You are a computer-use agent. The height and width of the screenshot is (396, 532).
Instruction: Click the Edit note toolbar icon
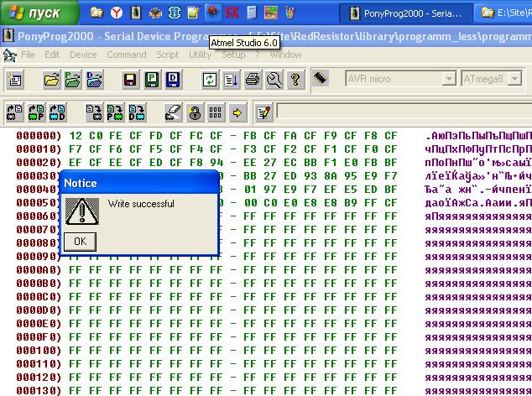coord(263,112)
